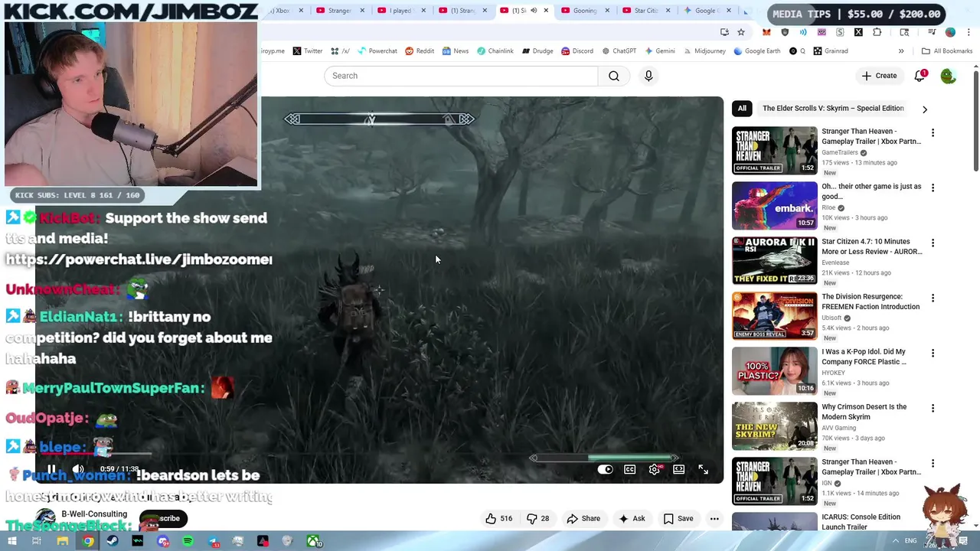Open options for embark video
Screen dimensions: 980x551
[933, 187]
